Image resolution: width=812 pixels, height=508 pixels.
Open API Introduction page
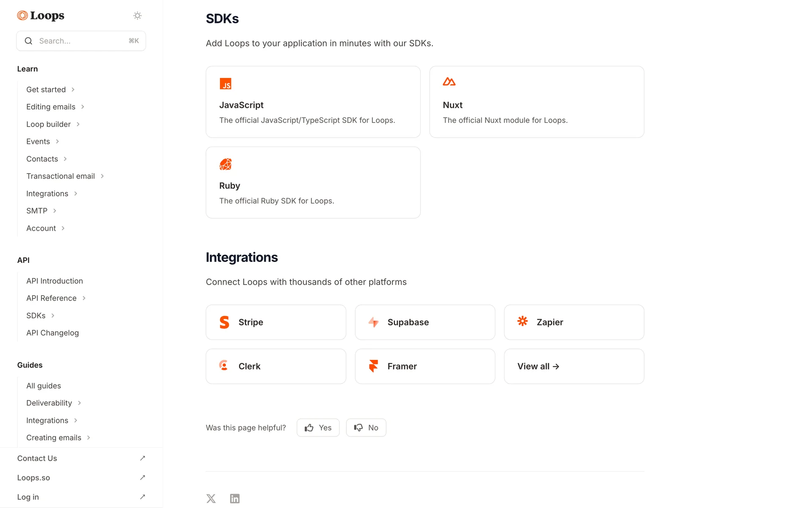[55, 281]
